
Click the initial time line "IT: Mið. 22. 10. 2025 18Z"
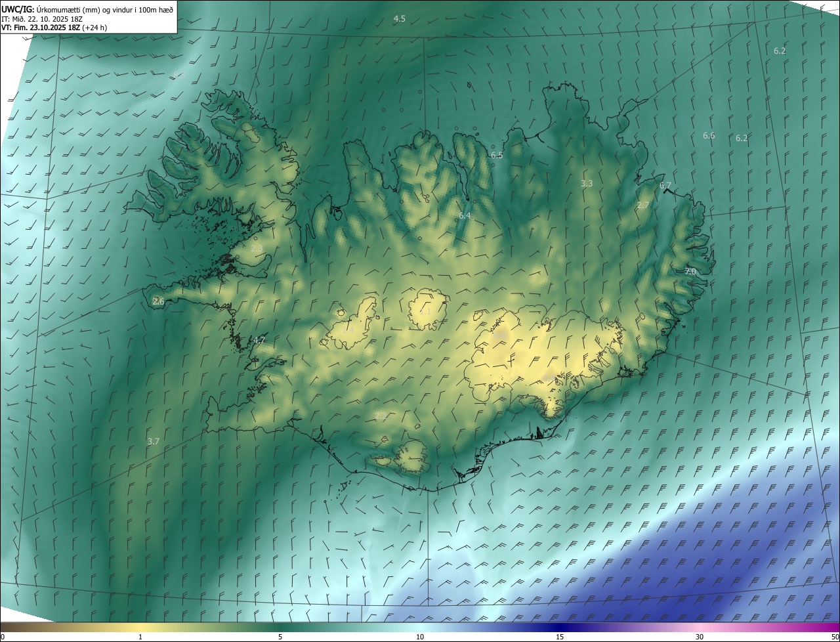41,18
